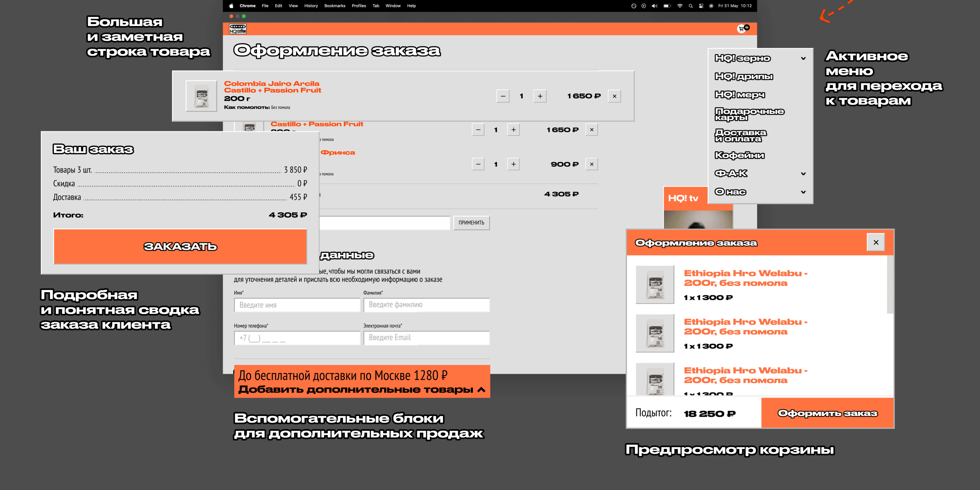Click the Подытог 18 250 ₽ amount
Screen dimensions: 980x490
(x=710, y=413)
